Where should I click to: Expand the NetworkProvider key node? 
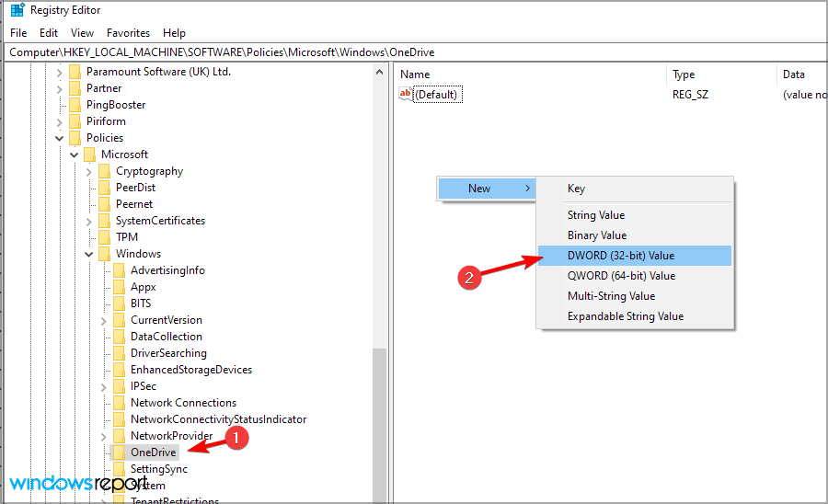click(103, 437)
